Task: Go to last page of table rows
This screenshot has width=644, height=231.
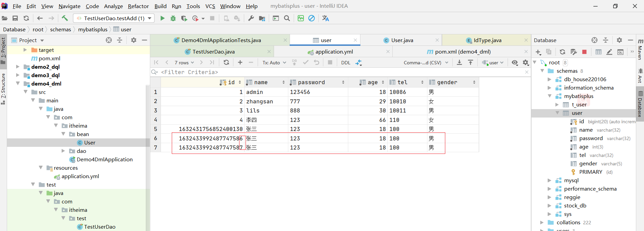Action: pos(212,62)
